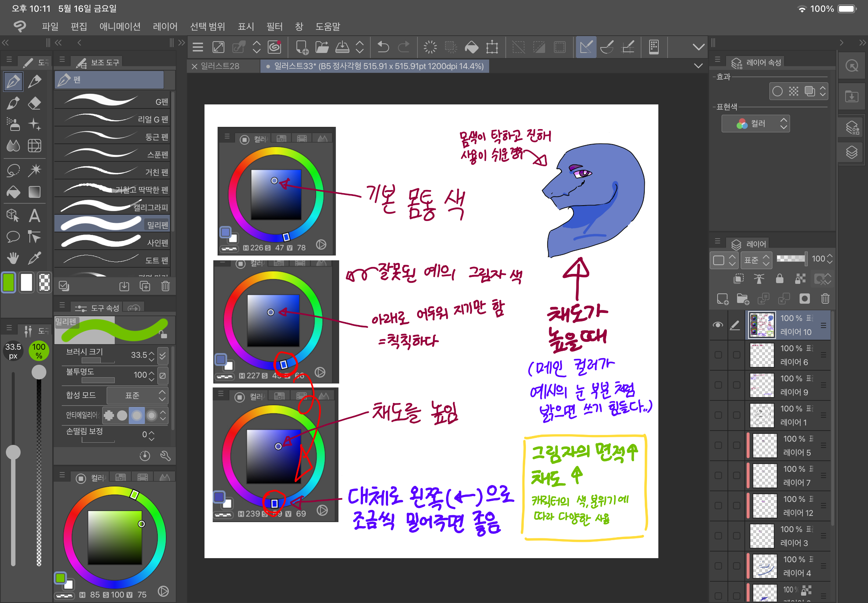Select the Hand move tool
868x603 pixels.
tap(13, 258)
